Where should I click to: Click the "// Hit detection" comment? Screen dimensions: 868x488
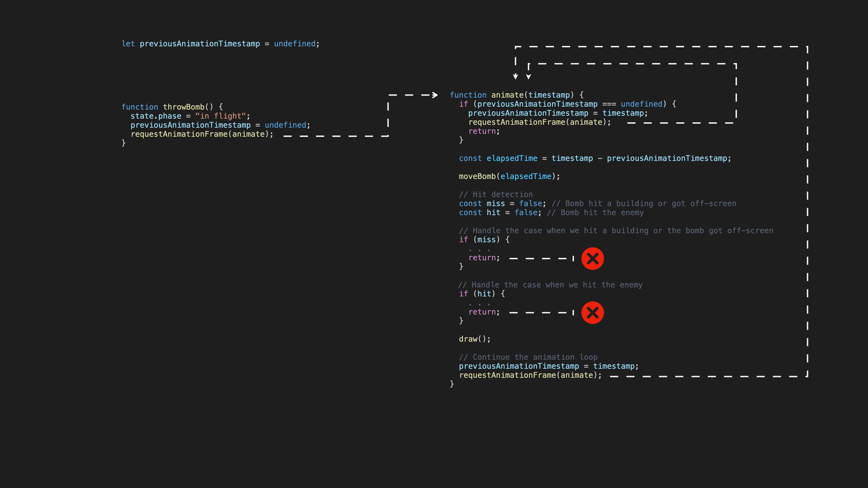[x=496, y=195]
